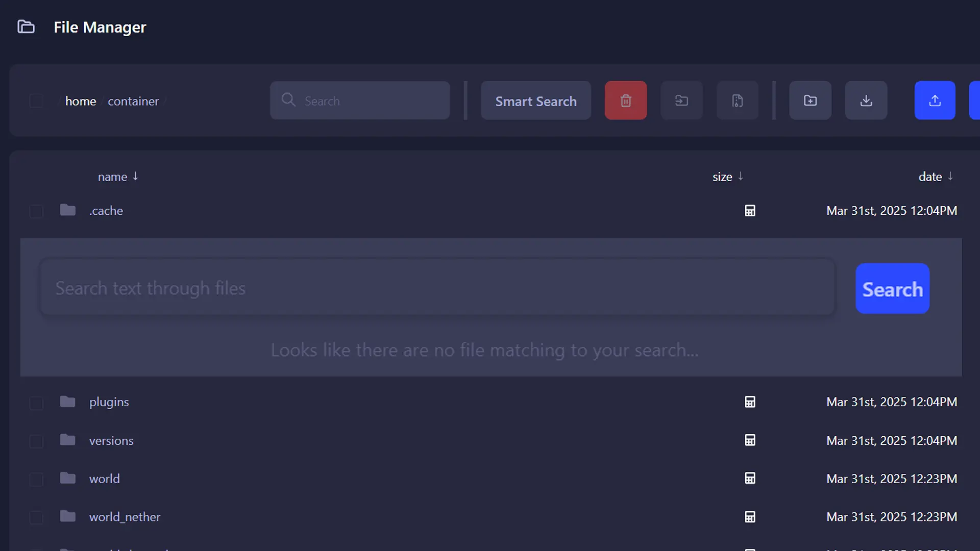Sort files by name descending arrow
This screenshot has width=980, height=551.
[x=135, y=177]
